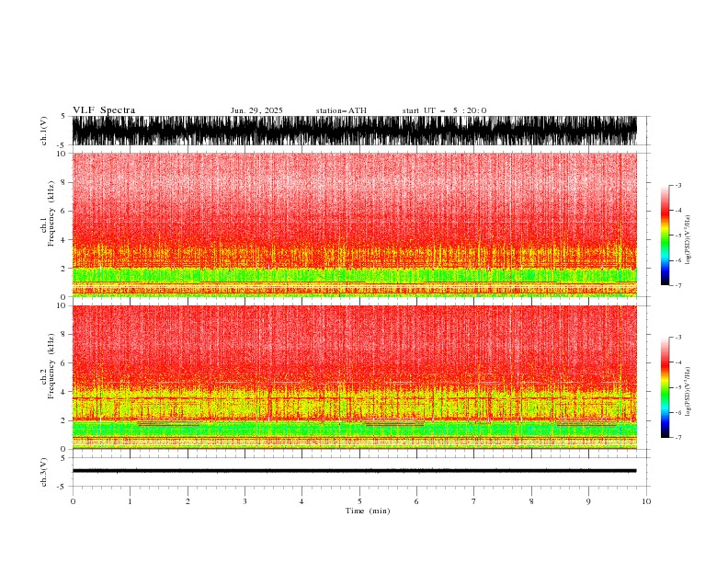728x563 pixels.
Task: Click the ch.1 "Frequency (kHz)" axis label
Action: [51, 213]
